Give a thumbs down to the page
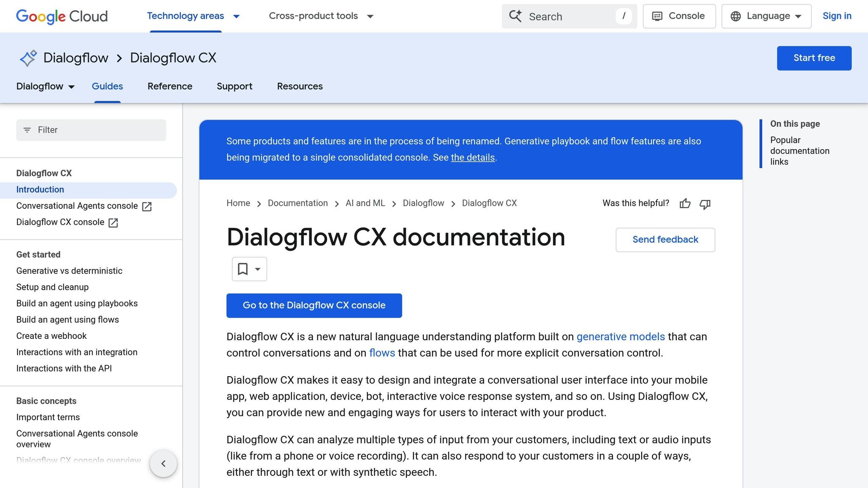This screenshot has width=868, height=488. [705, 205]
